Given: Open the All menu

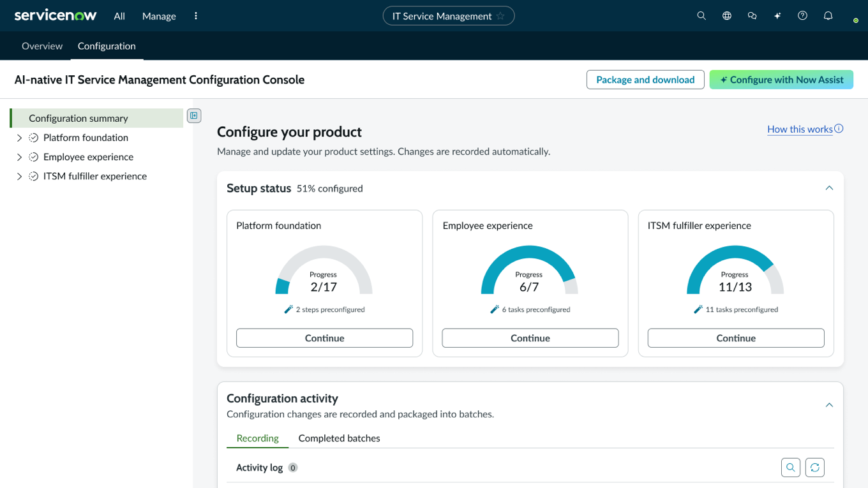Looking at the screenshot, I should [119, 16].
